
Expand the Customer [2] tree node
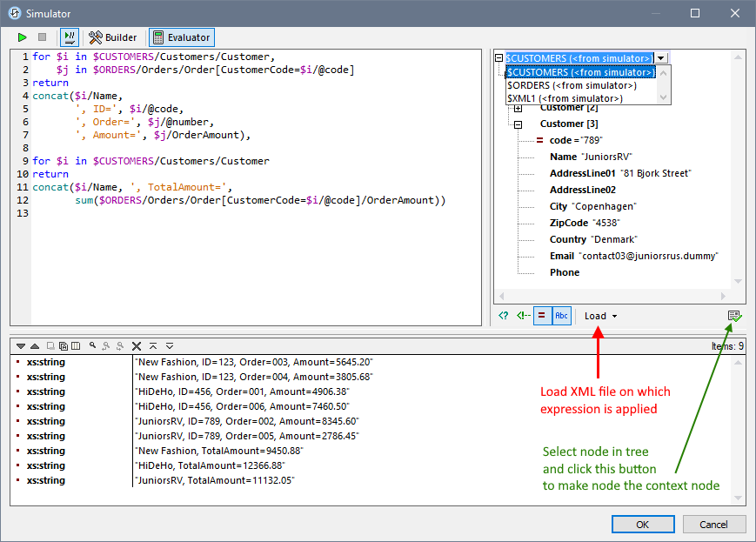pos(518,109)
